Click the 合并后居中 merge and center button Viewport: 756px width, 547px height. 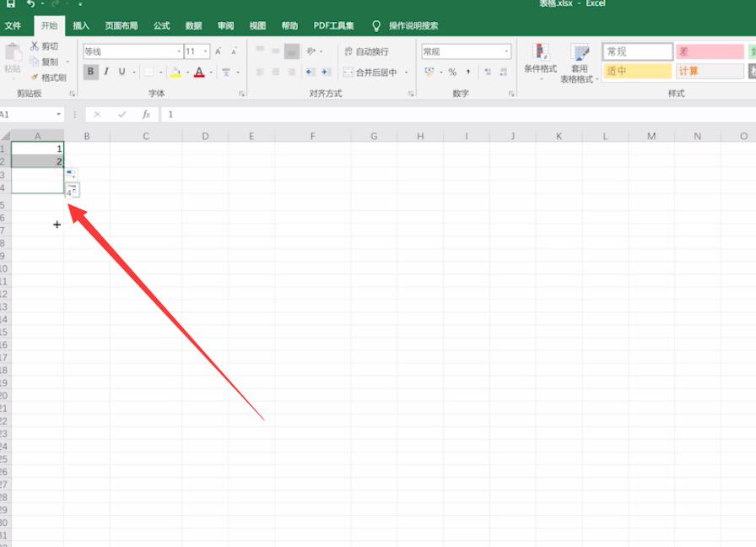point(370,73)
